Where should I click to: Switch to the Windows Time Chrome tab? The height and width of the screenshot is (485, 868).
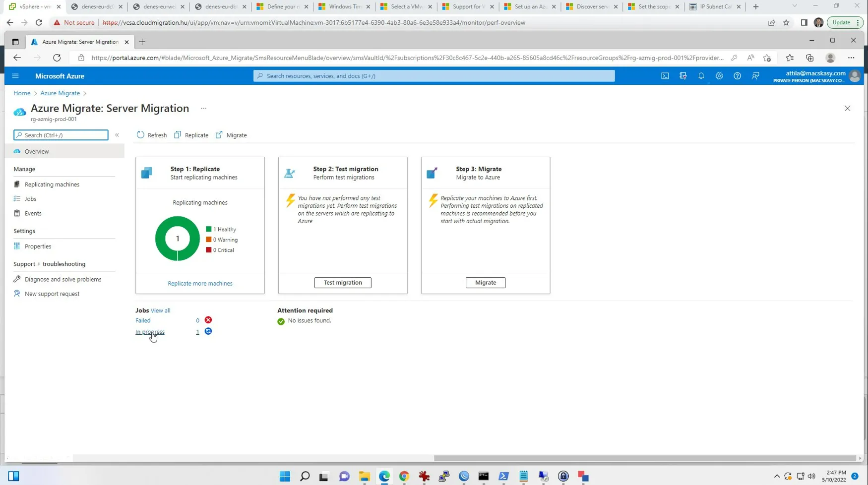[343, 7]
